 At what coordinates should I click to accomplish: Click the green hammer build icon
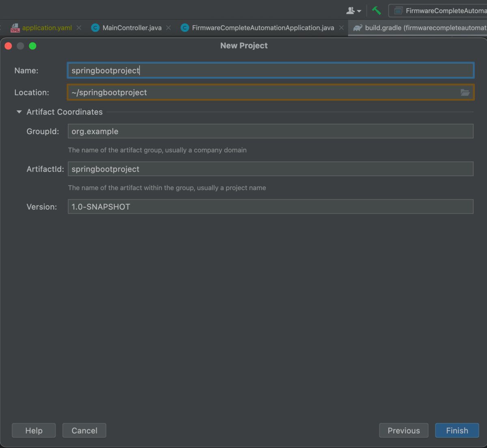tap(376, 11)
